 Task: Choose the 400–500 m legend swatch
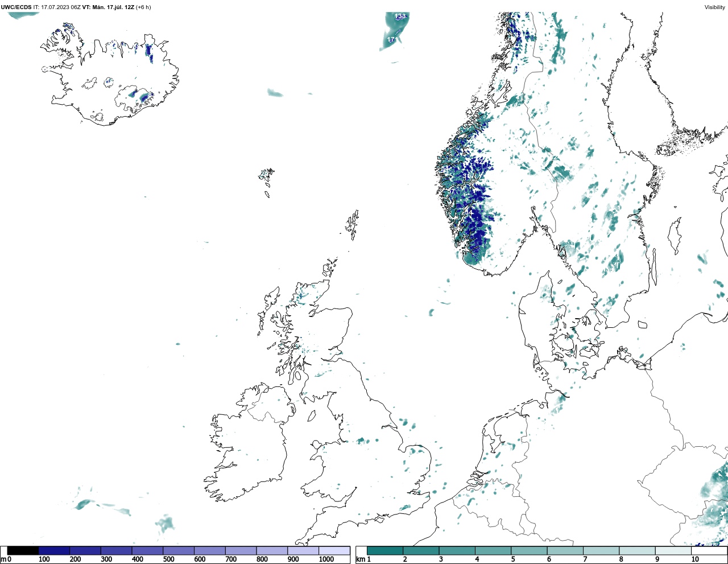(147, 551)
